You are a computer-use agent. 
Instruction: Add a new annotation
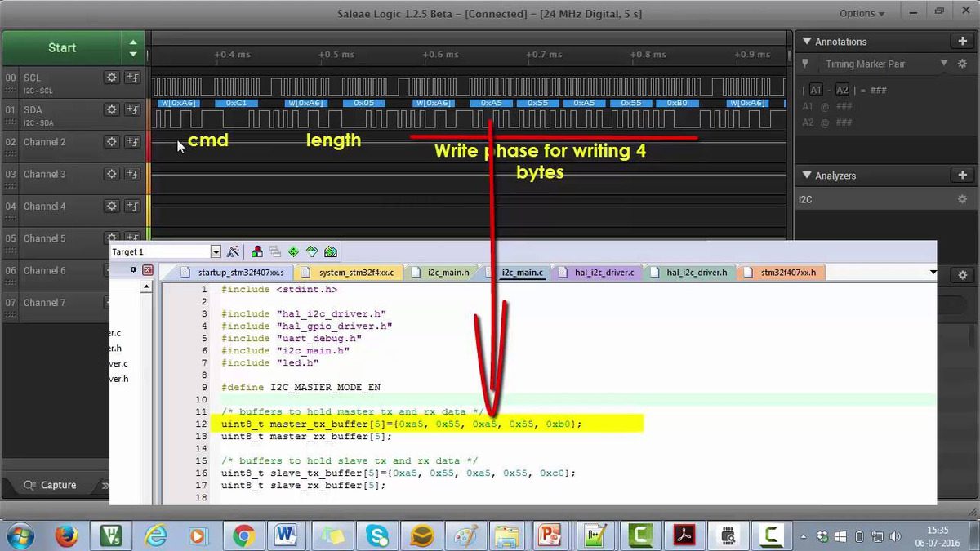[961, 42]
